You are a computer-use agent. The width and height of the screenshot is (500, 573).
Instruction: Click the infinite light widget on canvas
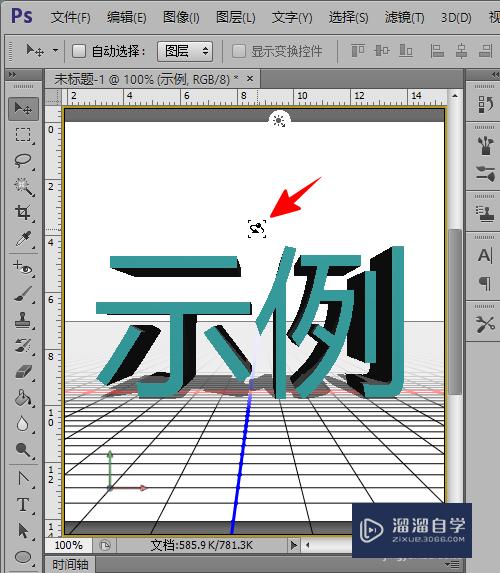tap(279, 120)
